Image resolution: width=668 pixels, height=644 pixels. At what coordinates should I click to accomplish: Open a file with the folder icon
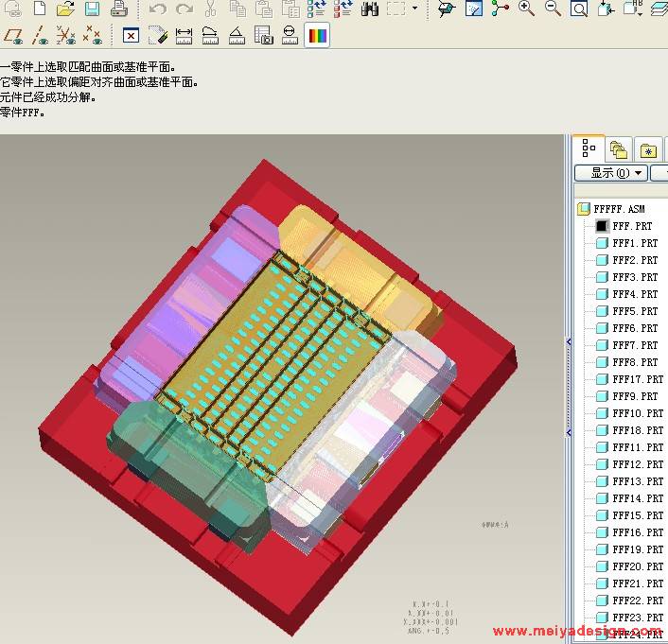click(65, 9)
